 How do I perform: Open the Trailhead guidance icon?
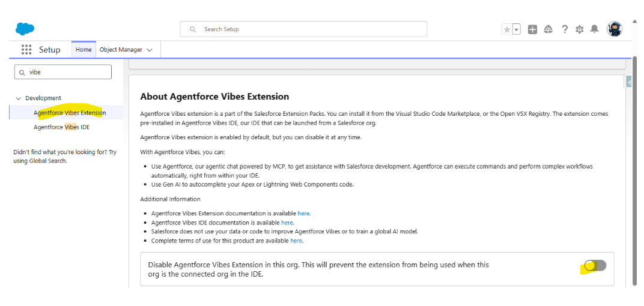click(548, 29)
